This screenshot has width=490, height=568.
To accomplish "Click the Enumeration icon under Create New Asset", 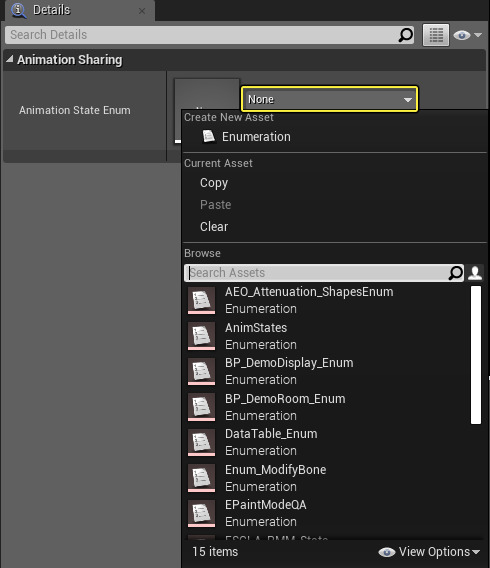I will [209, 137].
